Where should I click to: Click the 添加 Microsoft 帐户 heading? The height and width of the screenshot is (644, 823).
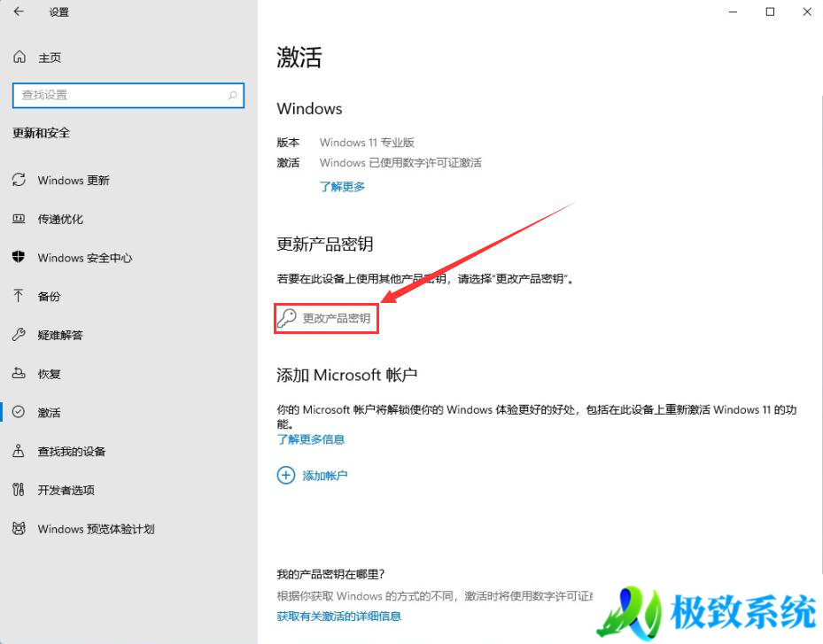pyautogui.click(x=347, y=375)
